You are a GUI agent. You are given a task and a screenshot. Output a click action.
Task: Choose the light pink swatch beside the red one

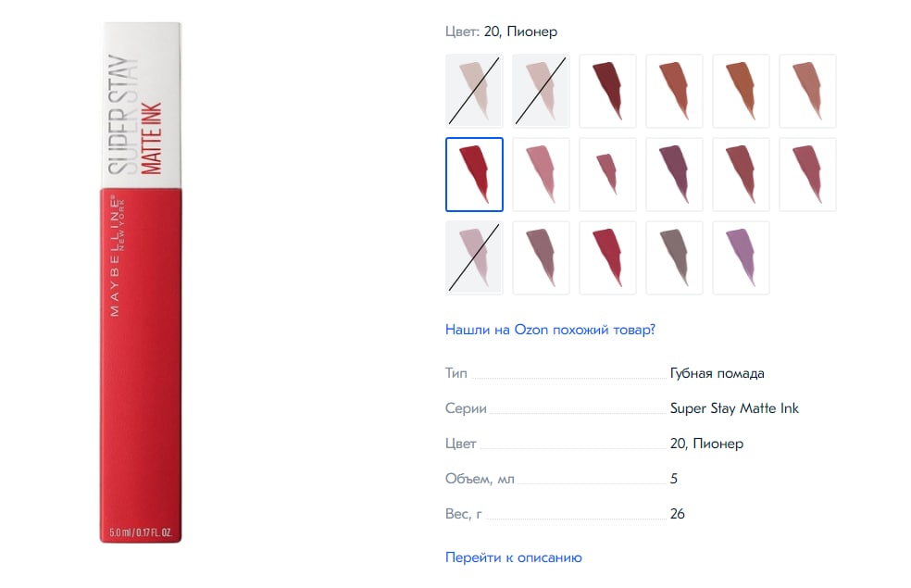coord(541,174)
